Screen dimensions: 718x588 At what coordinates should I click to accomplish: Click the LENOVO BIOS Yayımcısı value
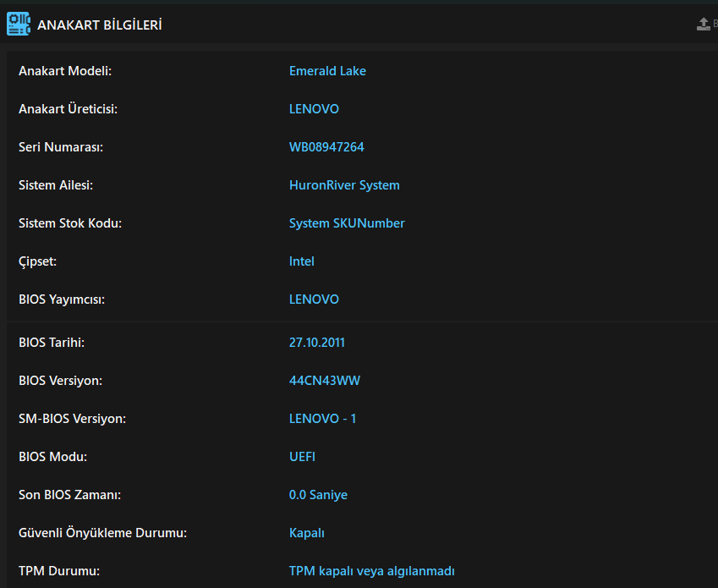[314, 299]
